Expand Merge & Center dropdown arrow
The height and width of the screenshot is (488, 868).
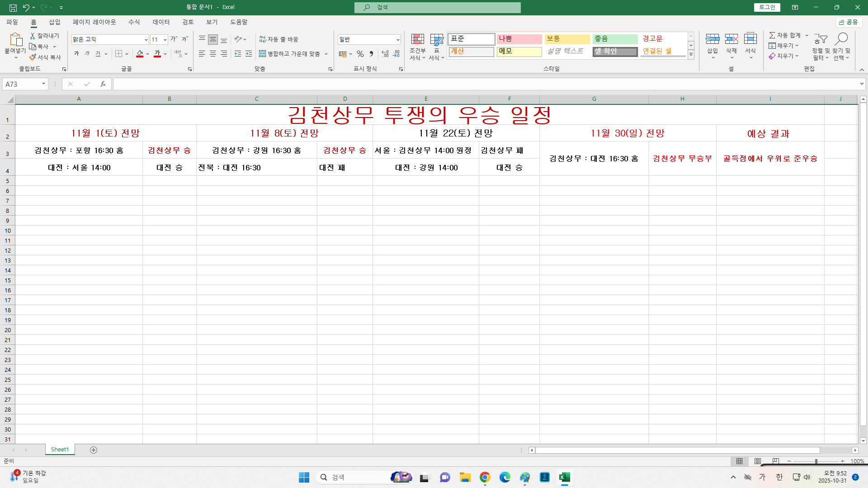(x=326, y=54)
